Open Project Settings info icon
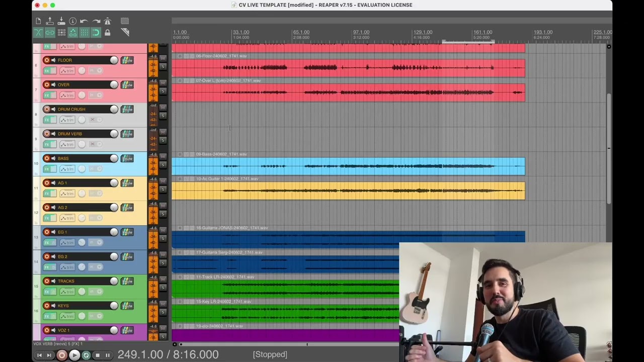The image size is (644, 362). (73, 21)
